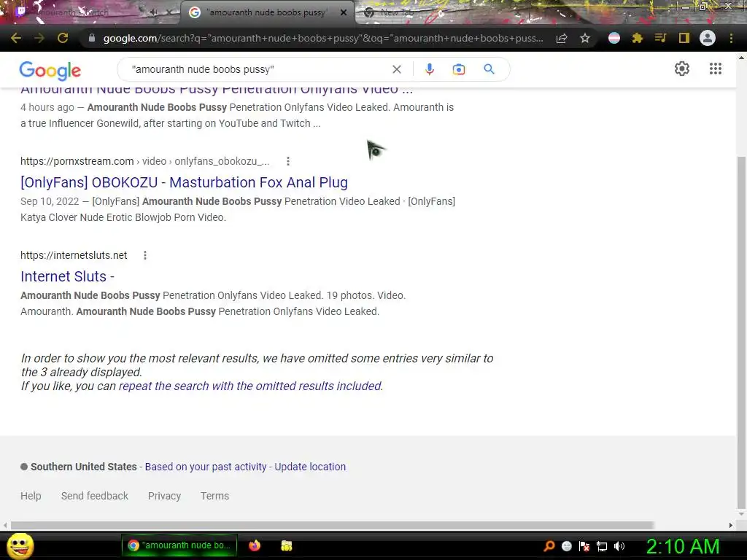Launch Firefox from the taskbar
Screen dimensions: 747x560
pyautogui.click(x=255, y=545)
